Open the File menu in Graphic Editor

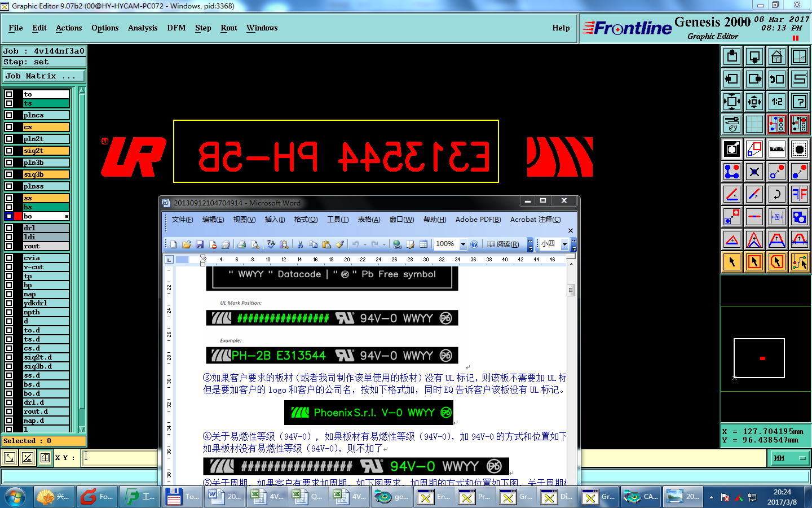pyautogui.click(x=16, y=28)
